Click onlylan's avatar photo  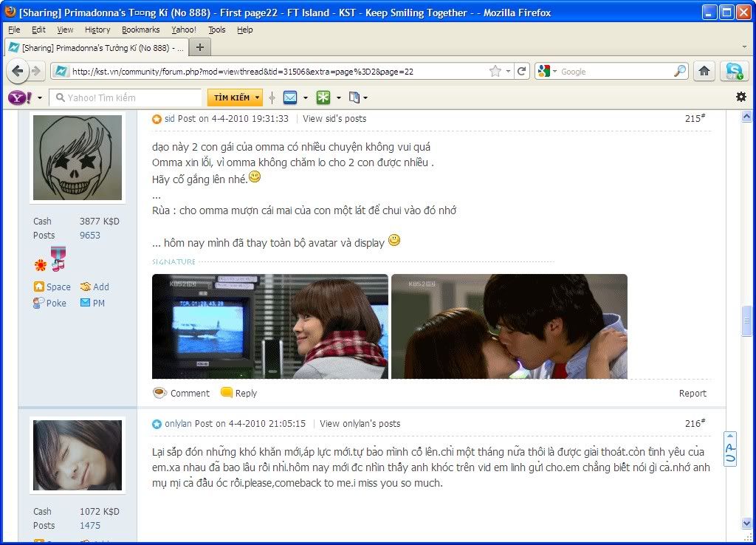click(78, 456)
